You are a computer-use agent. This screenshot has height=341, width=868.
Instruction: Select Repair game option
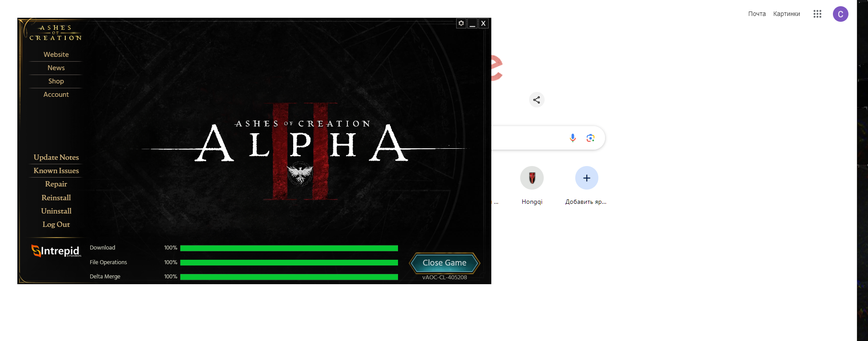pyautogui.click(x=56, y=184)
